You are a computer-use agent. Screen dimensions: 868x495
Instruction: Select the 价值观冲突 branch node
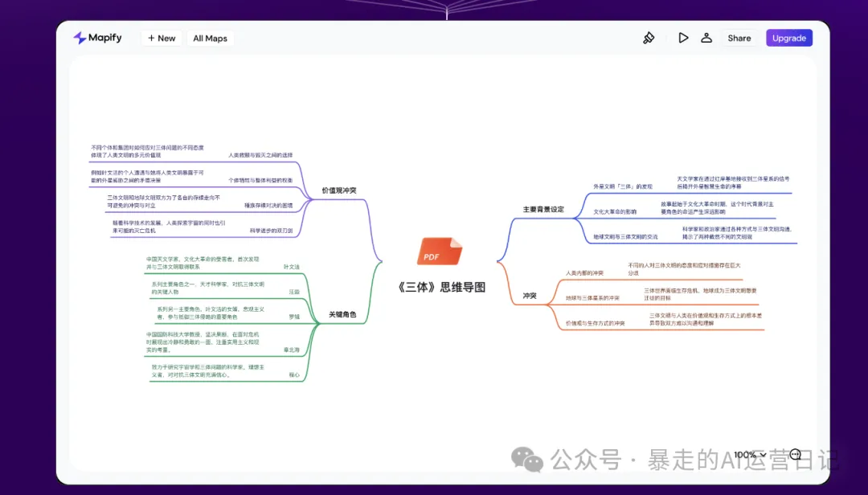click(x=338, y=190)
